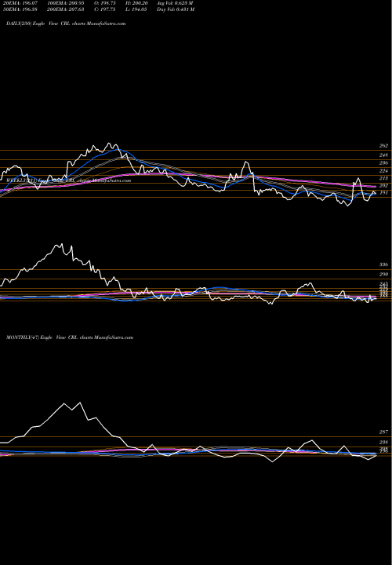Click the 236 price label on daily chart
Screen dimensions: 392x565
tap(383, 163)
